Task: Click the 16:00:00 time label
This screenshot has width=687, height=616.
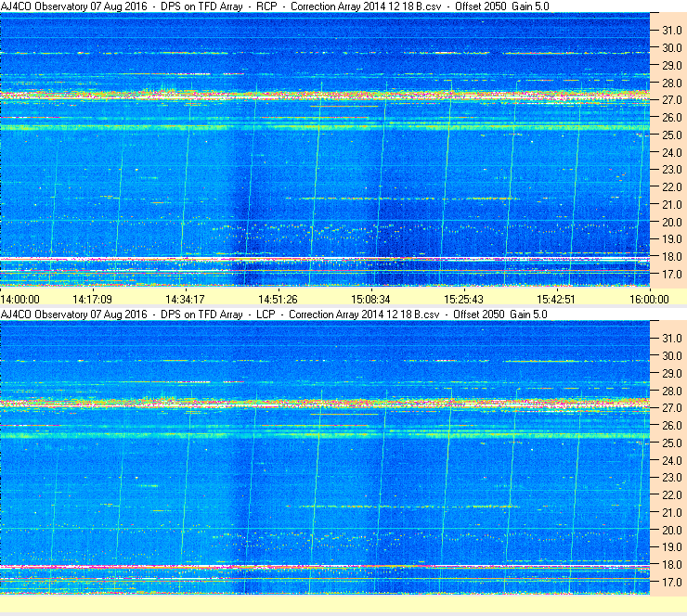Action: tap(649, 300)
